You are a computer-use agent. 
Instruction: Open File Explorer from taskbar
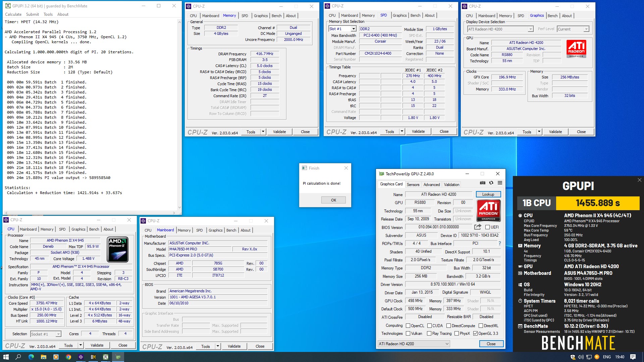point(43,357)
